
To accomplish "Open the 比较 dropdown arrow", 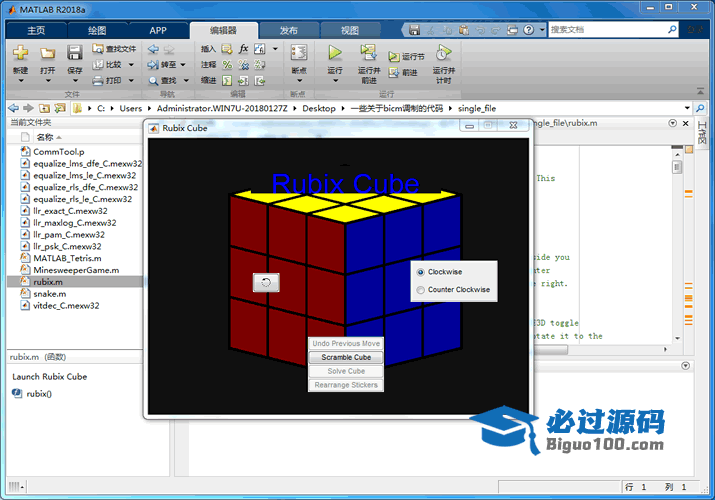I will click(131, 65).
